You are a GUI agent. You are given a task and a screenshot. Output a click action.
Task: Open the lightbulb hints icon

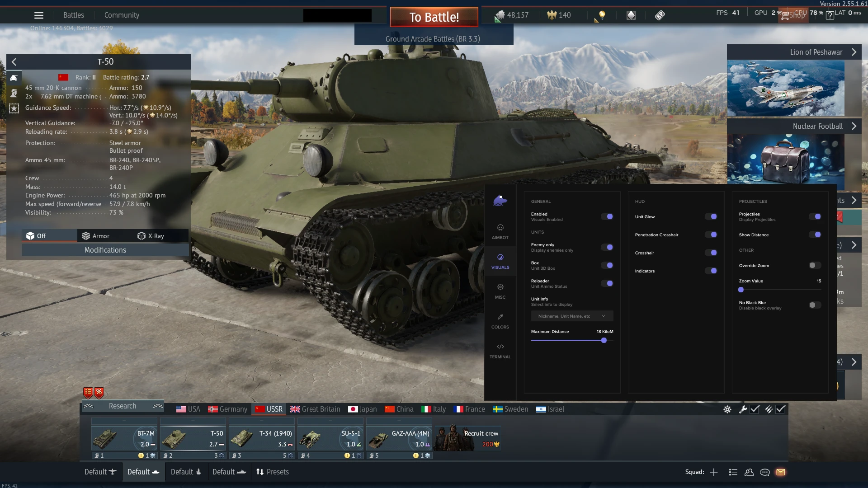pyautogui.click(x=601, y=16)
